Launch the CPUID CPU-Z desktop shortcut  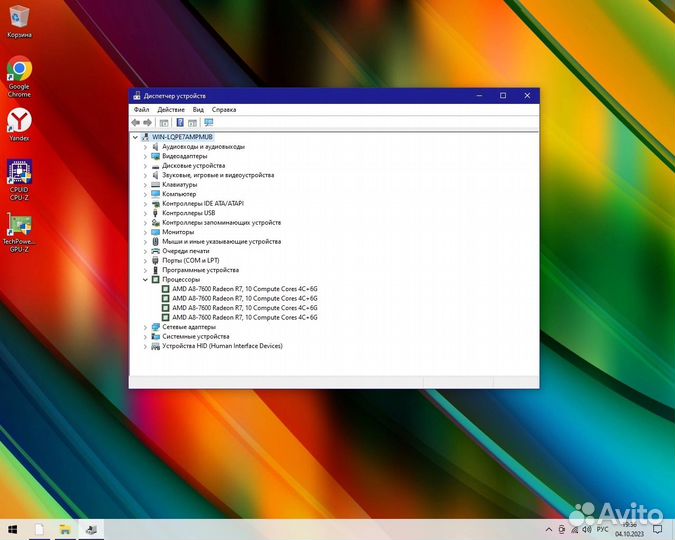pos(19,180)
